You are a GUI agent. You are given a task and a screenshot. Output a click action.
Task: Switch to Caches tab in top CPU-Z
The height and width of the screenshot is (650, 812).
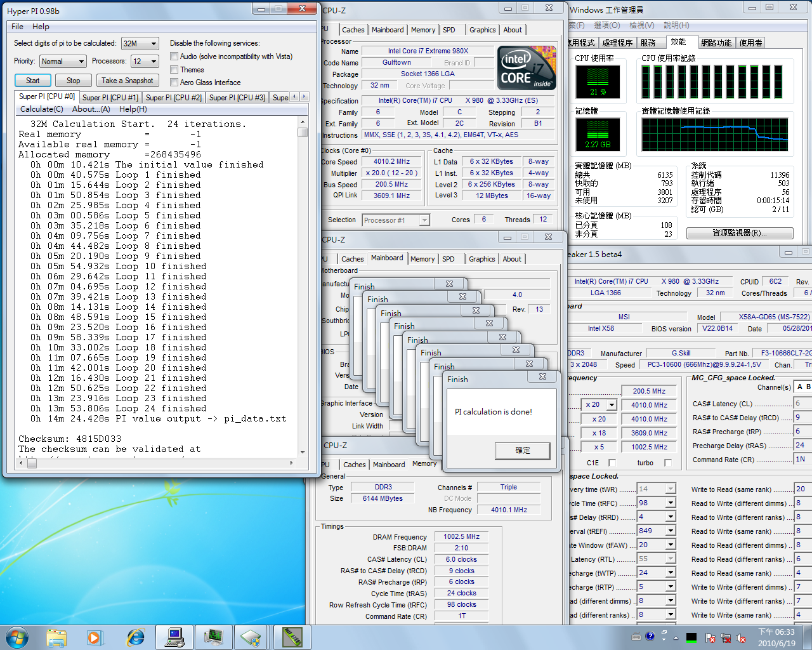pyautogui.click(x=353, y=30)
